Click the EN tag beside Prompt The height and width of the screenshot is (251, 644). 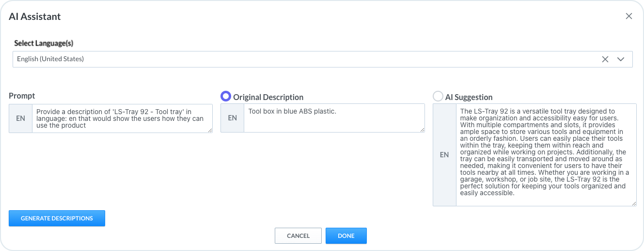click(x=20, y=118)
